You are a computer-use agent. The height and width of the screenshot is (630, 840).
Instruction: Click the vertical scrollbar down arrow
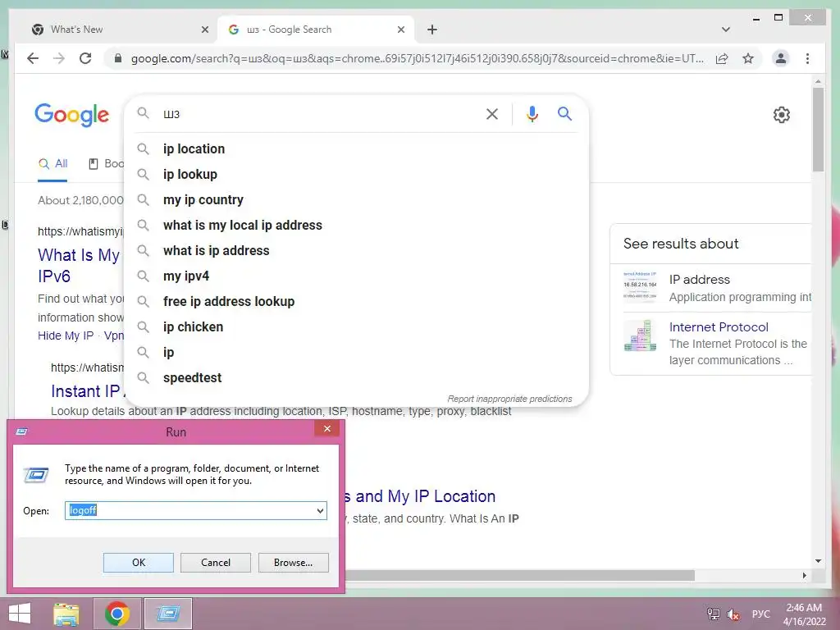point(818,561)
